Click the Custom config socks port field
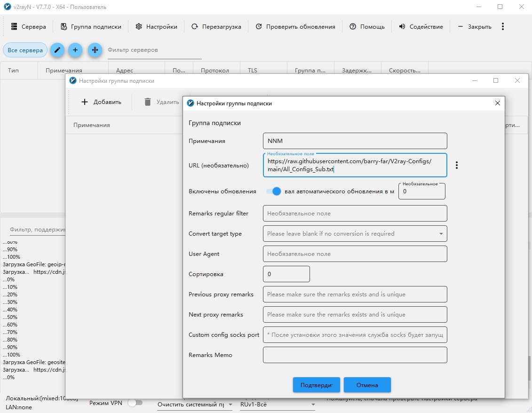 point(355,335)
